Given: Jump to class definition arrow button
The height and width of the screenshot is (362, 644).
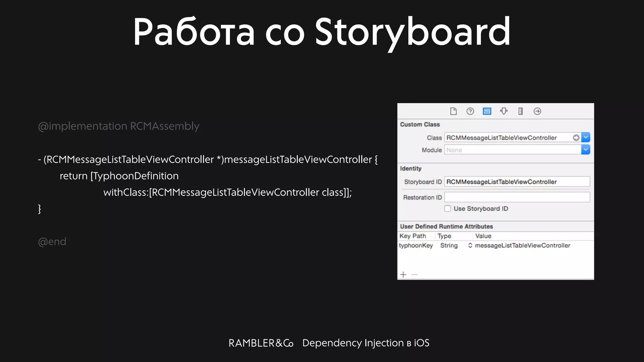Looking at the screenshot, I should click(x=576, y=138).
